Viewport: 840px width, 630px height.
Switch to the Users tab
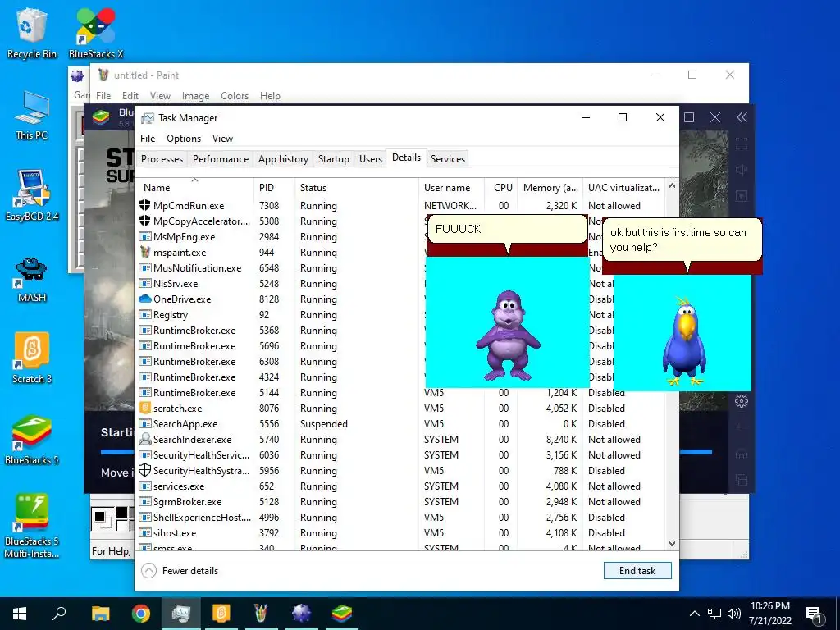[370, 159]
